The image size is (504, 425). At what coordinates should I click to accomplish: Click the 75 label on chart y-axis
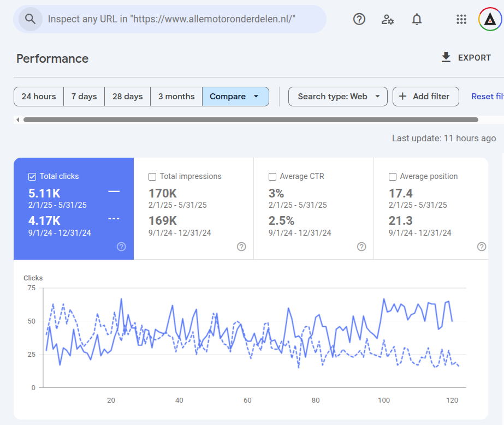32,288
